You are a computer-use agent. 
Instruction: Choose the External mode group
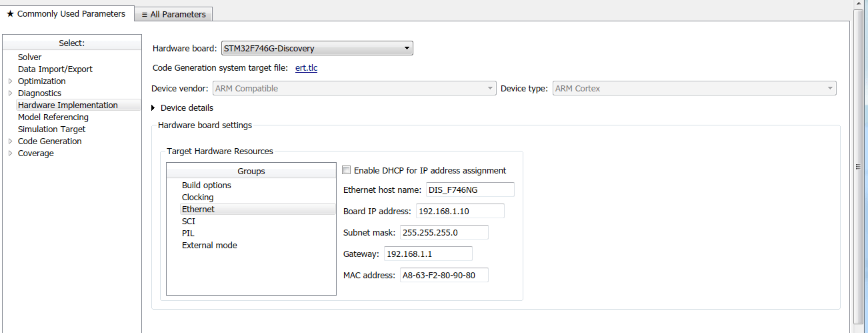tap(209, 246)
